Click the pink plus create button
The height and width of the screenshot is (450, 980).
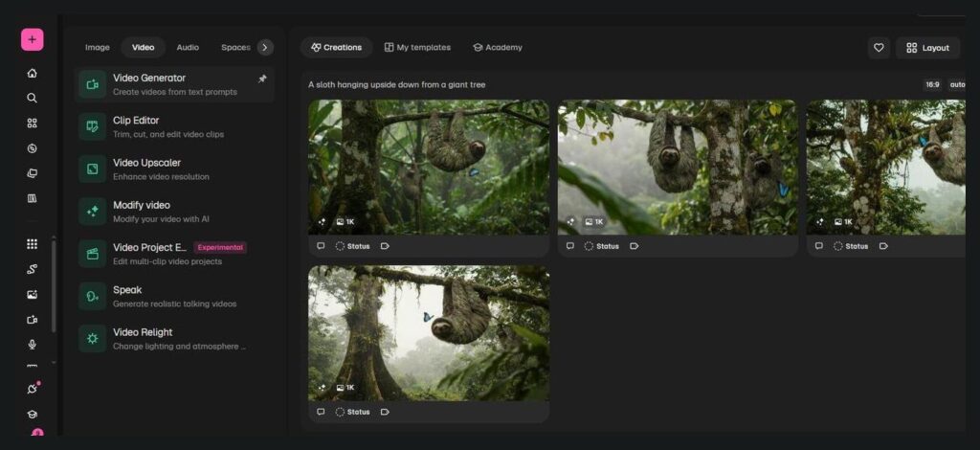[32, 39]
